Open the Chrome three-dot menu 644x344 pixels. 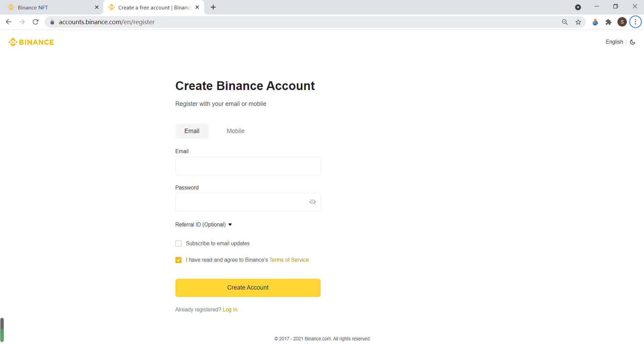click(x=635, y=22)
